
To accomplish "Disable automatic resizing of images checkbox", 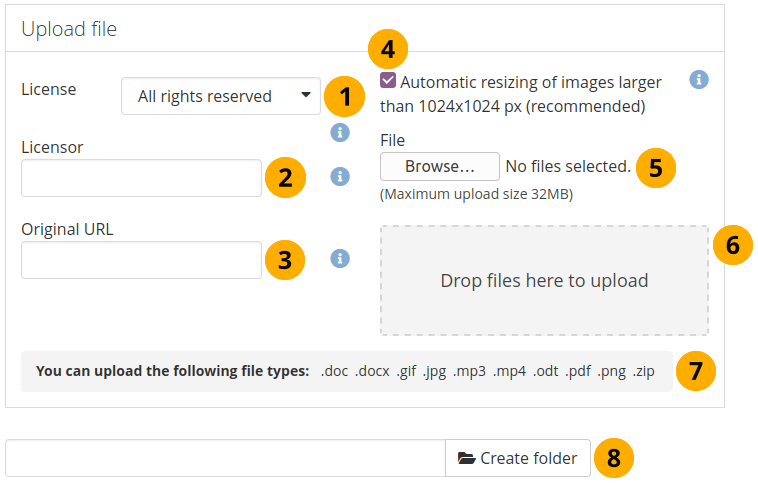I will click(388, 80).
